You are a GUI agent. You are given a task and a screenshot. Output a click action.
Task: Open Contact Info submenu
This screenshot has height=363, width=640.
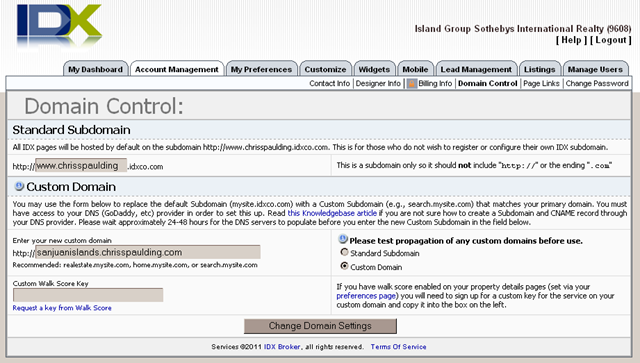tap(329, 83)
